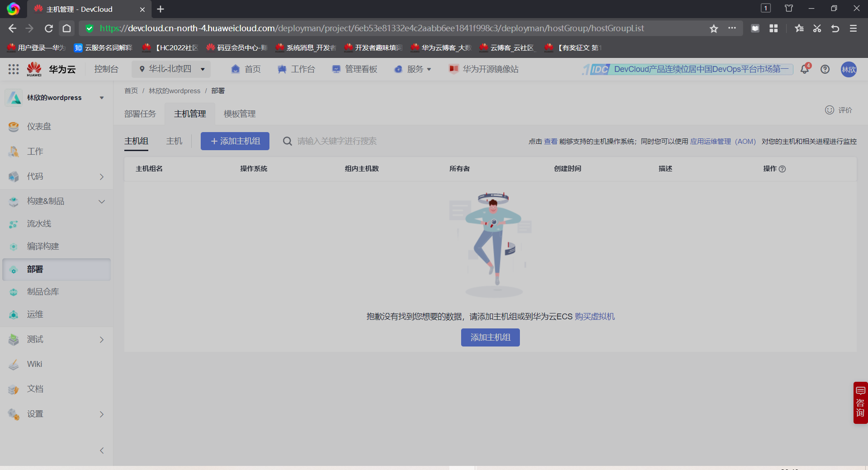Open the 仪表盘 dashboard sidebar item
The image size is (868, 470).
pyautogui.click(x=57, y=127)
